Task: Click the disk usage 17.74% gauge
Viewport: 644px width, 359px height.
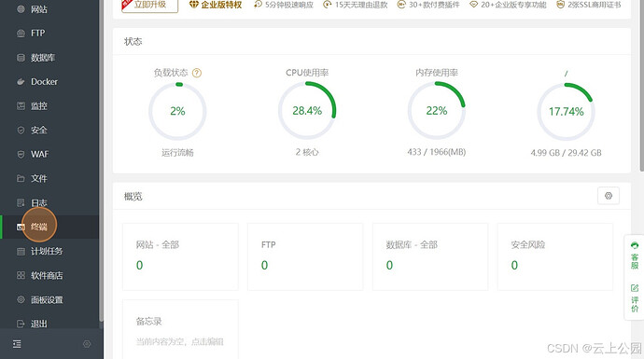Action: pos(566,112)
